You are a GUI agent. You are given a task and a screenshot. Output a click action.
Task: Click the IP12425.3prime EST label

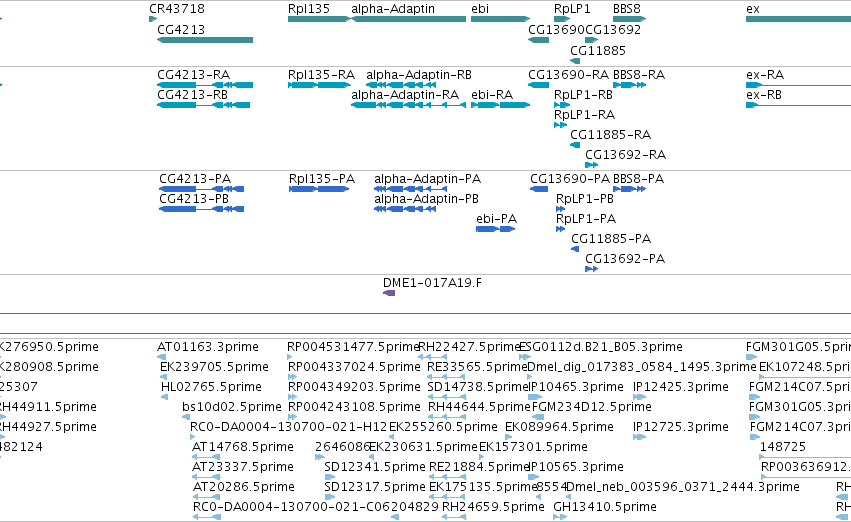point(681,386)
